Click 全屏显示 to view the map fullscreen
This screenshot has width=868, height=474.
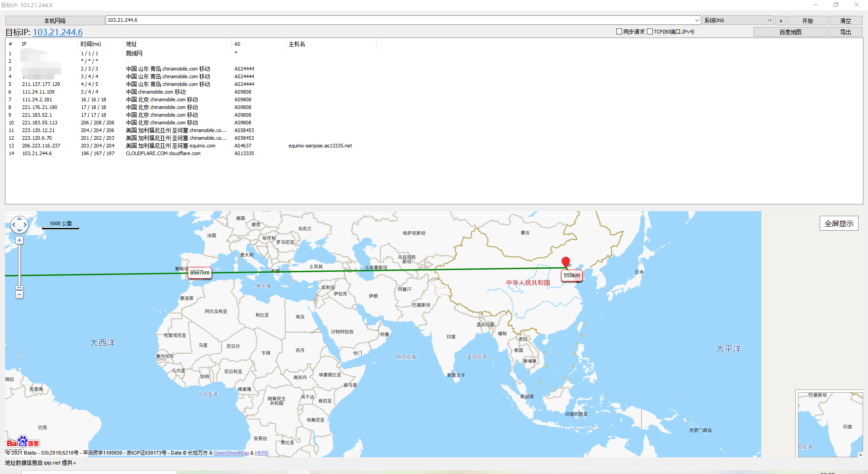pyautogui.click(x=839, y=223)
